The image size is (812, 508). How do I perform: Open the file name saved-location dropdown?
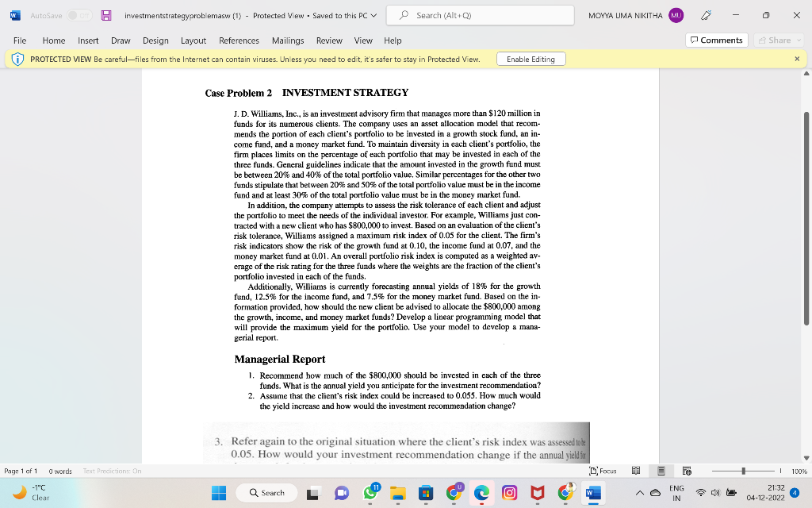[x=374, y=16]
